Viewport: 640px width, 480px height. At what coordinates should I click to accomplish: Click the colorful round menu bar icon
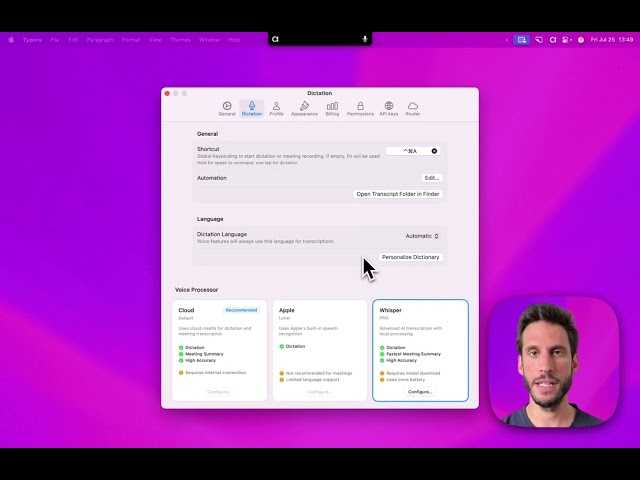click(581, 40)
